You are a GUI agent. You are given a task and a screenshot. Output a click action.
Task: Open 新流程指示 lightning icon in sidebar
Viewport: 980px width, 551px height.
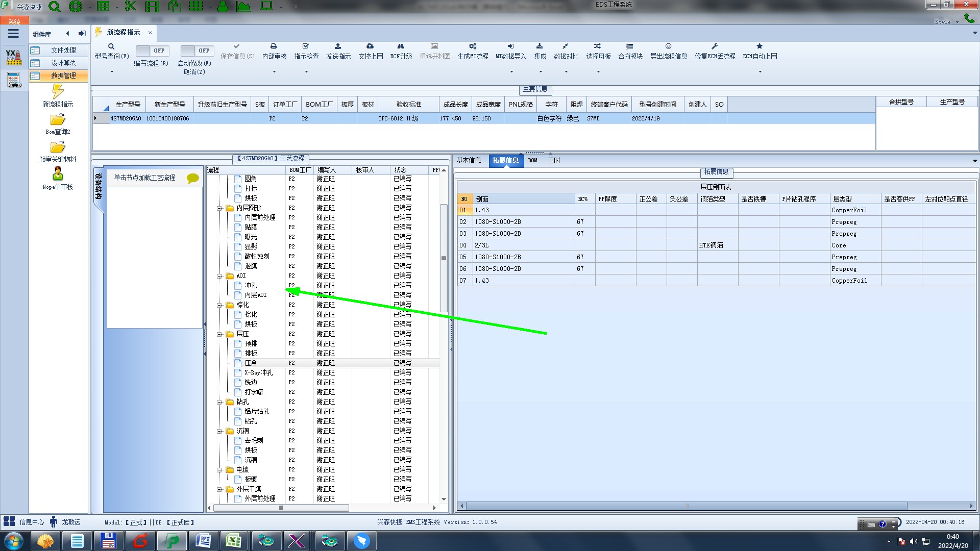pos(58,92)
